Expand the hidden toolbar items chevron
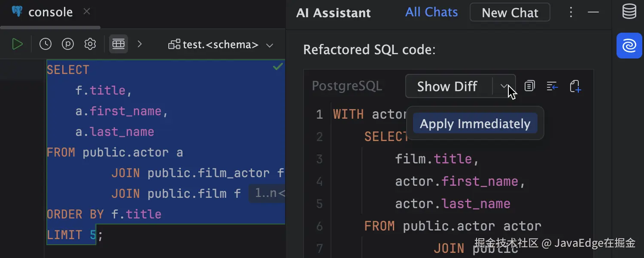 click(140, 44)
